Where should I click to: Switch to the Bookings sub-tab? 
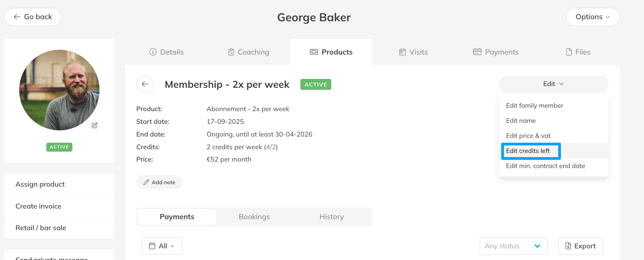point(254,217)
